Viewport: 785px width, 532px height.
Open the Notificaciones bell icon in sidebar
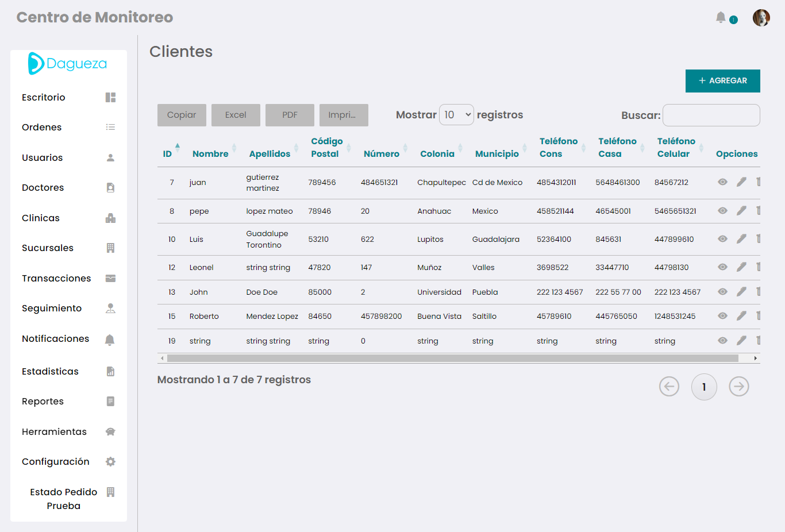pyautogui.click(x=110, y=338)
